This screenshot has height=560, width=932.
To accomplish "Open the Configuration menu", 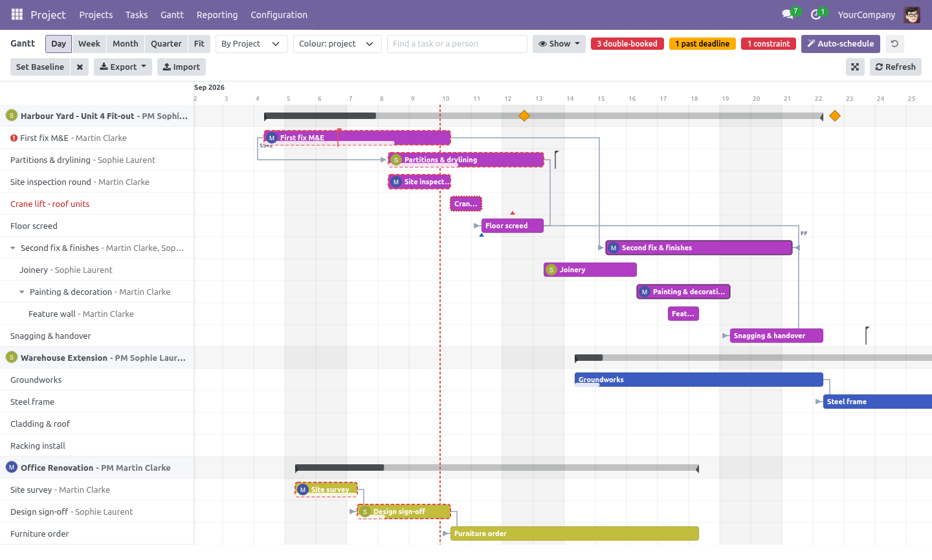I will (x=279, y=15).
